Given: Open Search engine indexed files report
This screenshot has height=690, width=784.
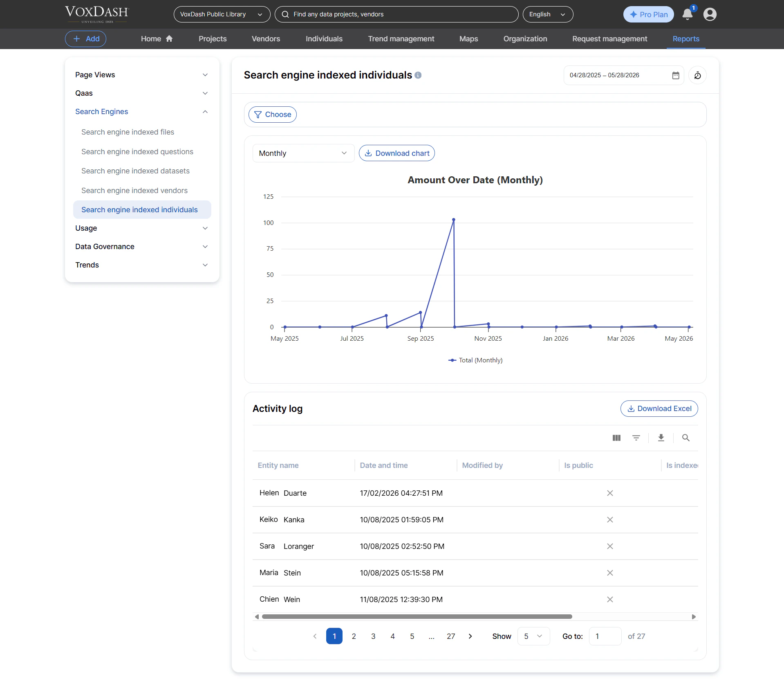Looking at the screenshot, I should tap(142, 132).
